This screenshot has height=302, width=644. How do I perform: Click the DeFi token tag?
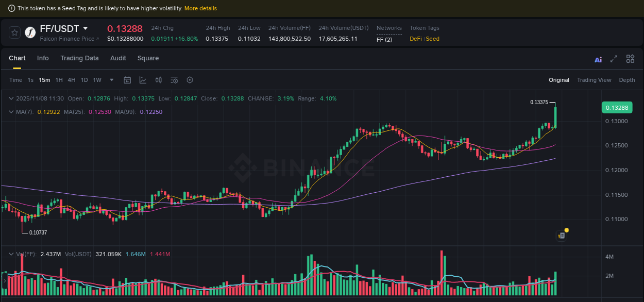coord(415,39)
